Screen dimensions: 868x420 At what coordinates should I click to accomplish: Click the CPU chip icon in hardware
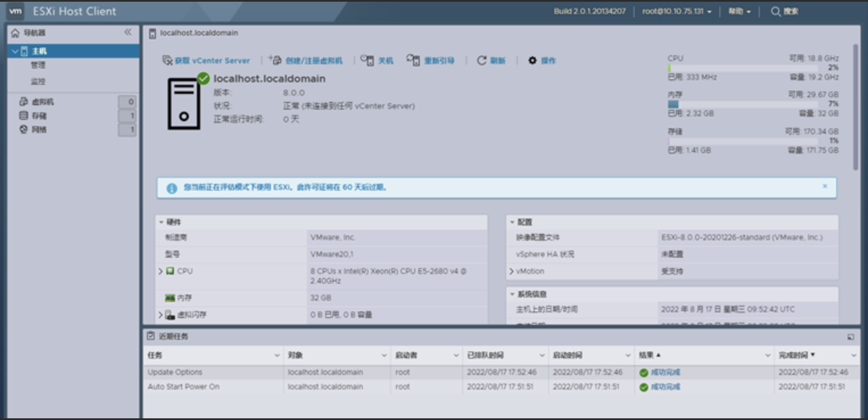point(170,271)
